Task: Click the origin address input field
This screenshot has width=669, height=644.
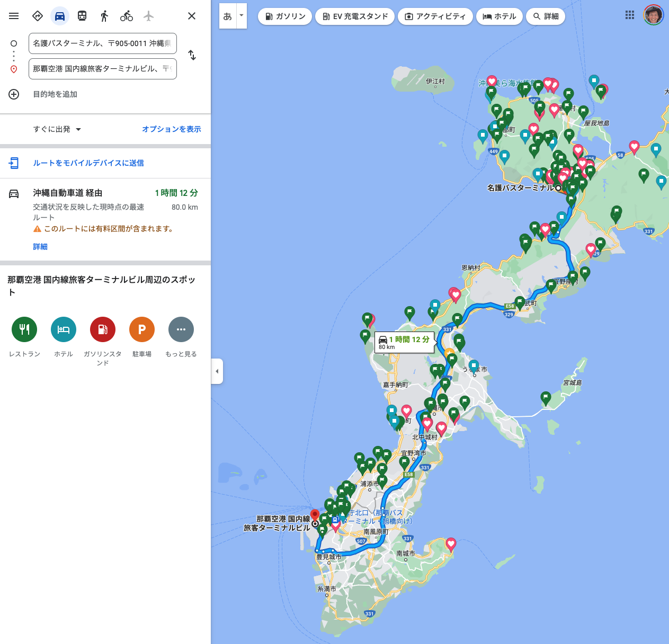Action: coord(102,43)
